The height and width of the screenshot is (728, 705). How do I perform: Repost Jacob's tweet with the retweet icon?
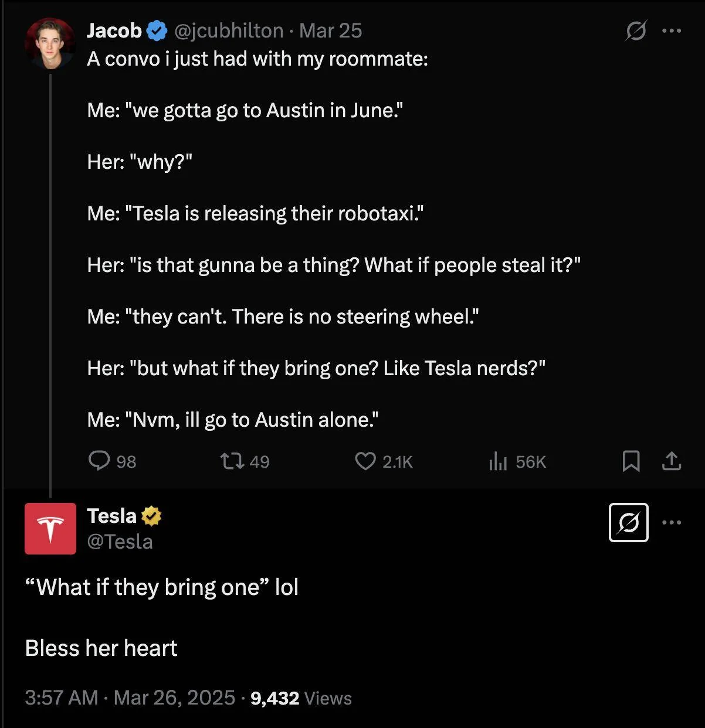(232, 461)
